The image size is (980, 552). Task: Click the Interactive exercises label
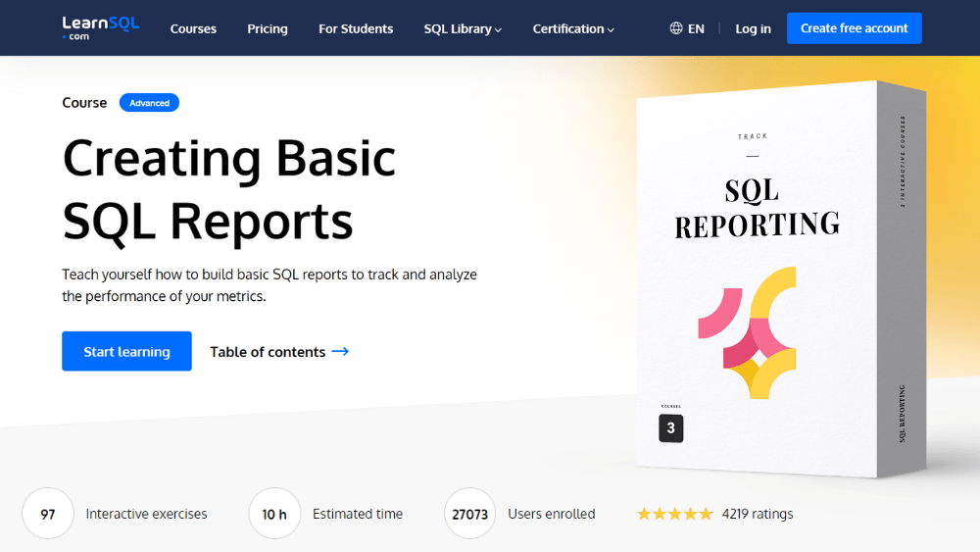click(146, 514)
